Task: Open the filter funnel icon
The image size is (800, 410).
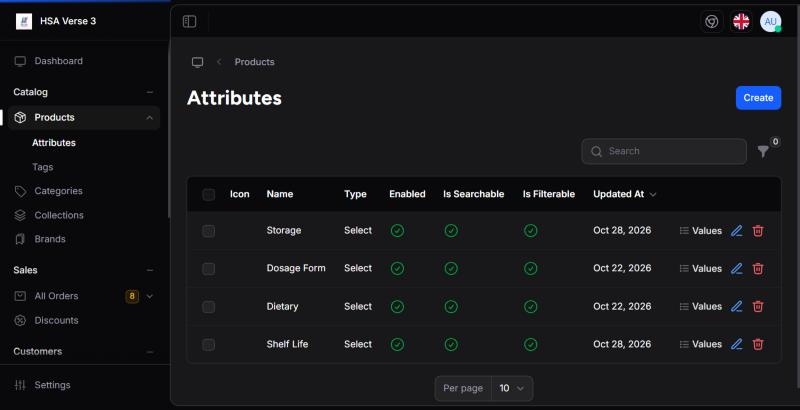Action: 763,151
